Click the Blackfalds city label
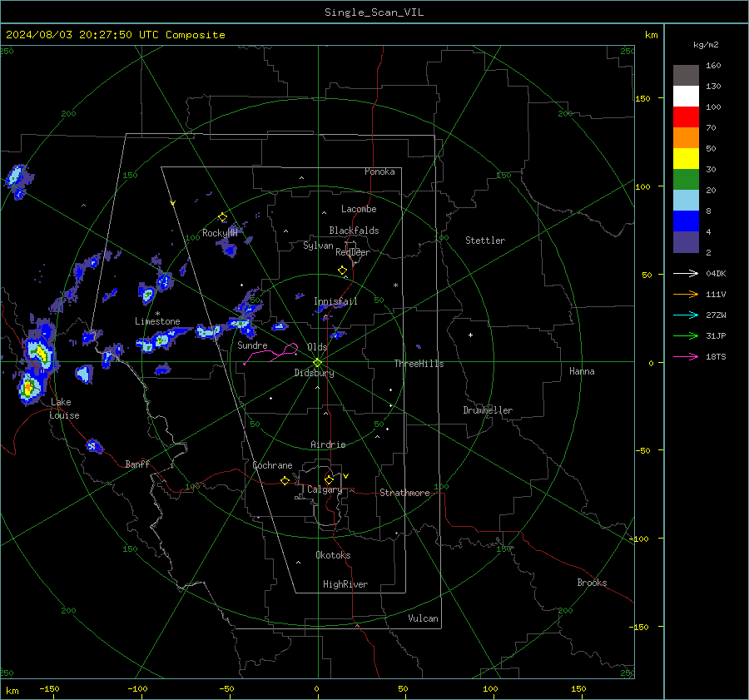The image size is (749, 700). point(354,231)
